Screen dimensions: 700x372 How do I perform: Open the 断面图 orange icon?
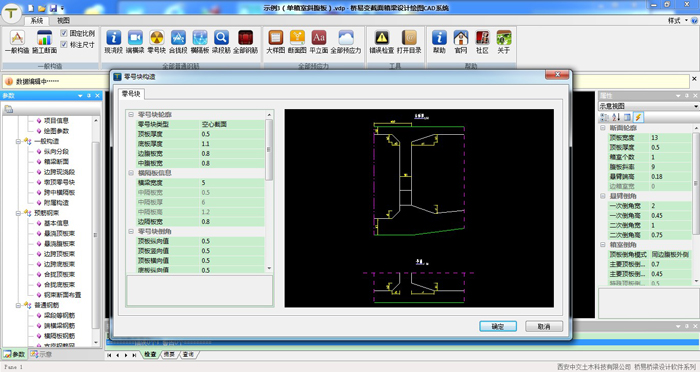[x=297, y=38]
